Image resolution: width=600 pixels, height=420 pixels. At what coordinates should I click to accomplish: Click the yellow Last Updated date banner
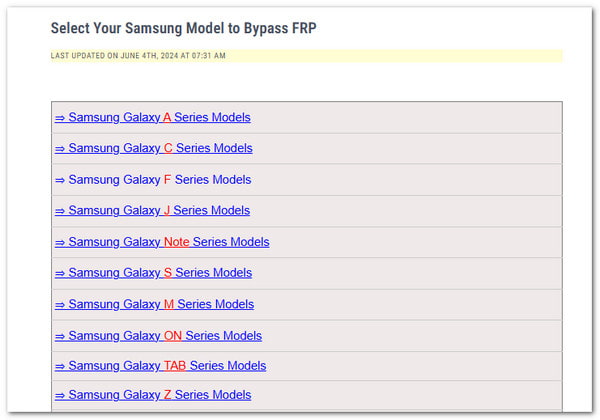click(307, 56)
